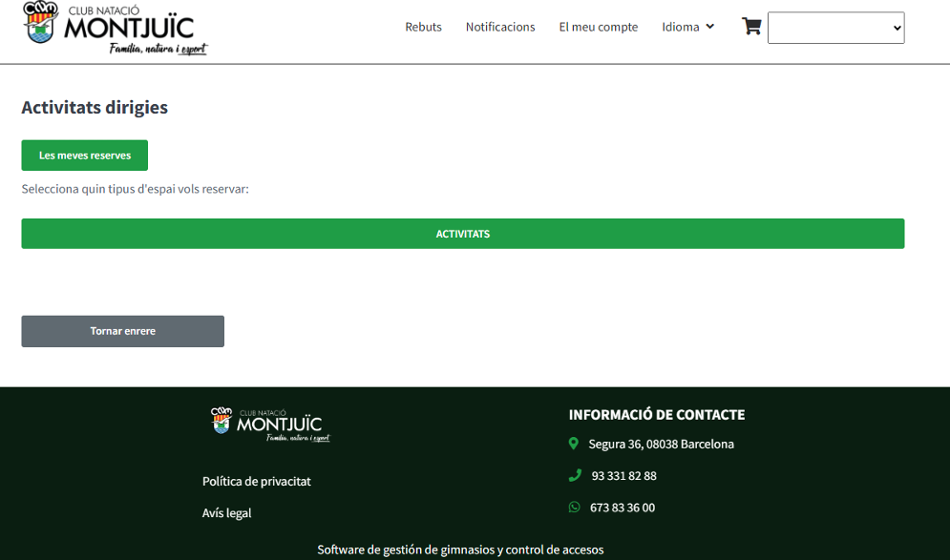
Task: Open the Política de privacitat link
Action: pos(257,481)
